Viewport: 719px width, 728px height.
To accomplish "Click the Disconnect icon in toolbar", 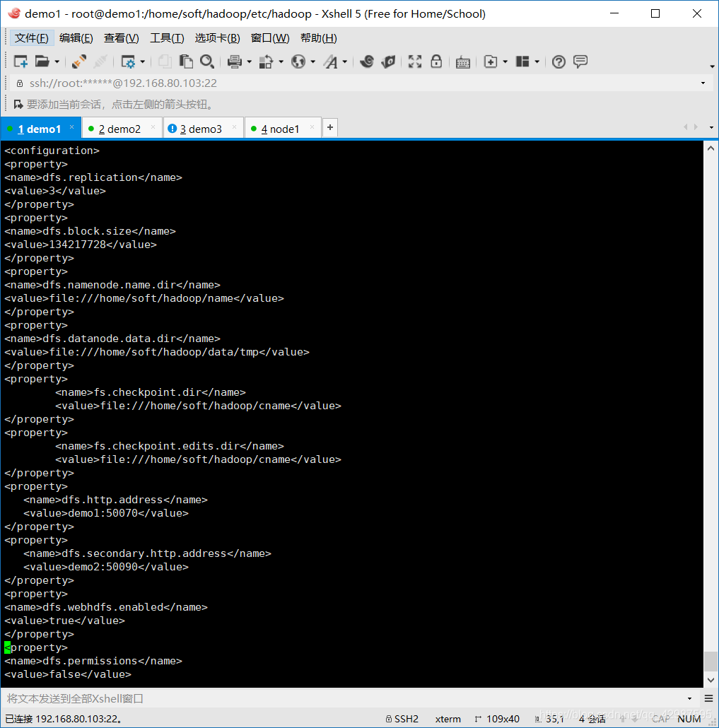I will [x=100, y=61].
